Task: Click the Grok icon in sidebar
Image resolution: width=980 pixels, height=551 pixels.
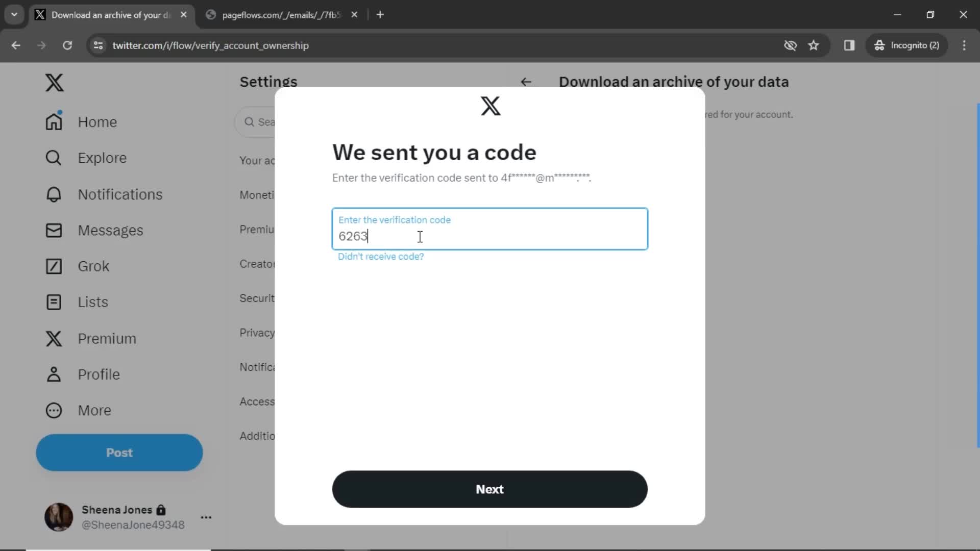Action: 54,266
